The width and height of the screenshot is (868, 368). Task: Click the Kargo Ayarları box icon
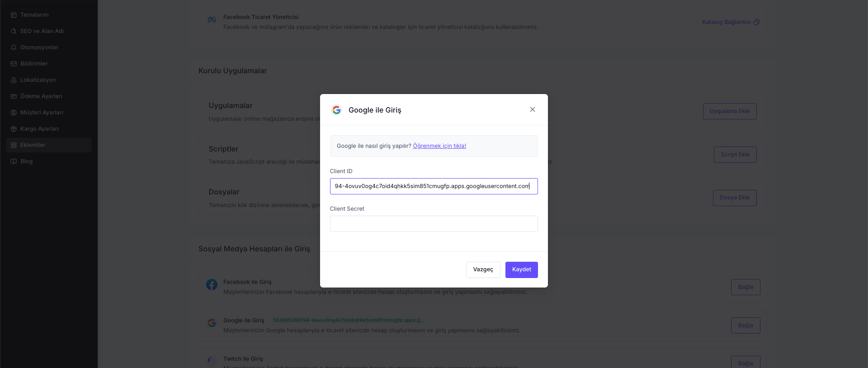pos(14,129)
